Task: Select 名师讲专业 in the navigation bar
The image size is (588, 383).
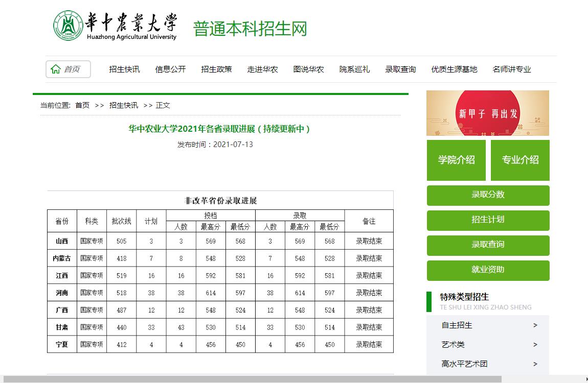Action: pos(511,69)
